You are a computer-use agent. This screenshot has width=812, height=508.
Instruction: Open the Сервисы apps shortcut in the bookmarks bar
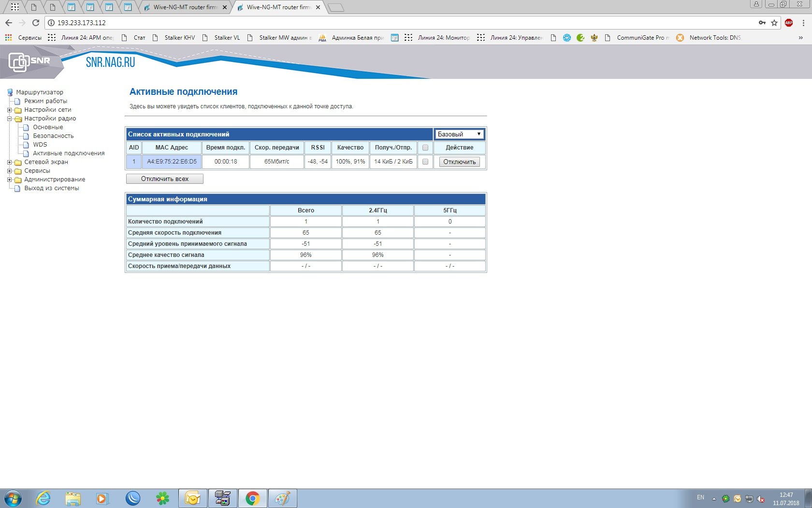pos(23,38)
